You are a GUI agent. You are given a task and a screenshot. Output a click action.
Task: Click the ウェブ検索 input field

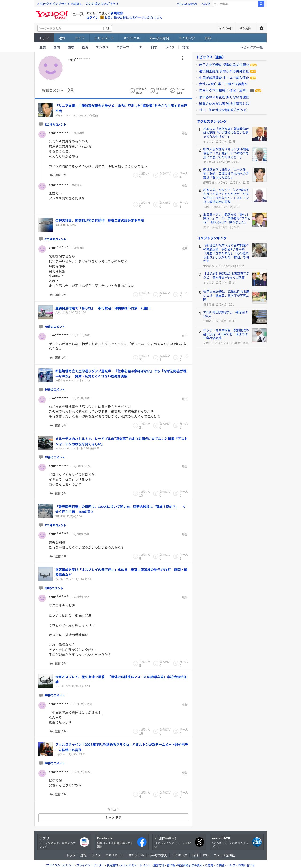(236, 4)
